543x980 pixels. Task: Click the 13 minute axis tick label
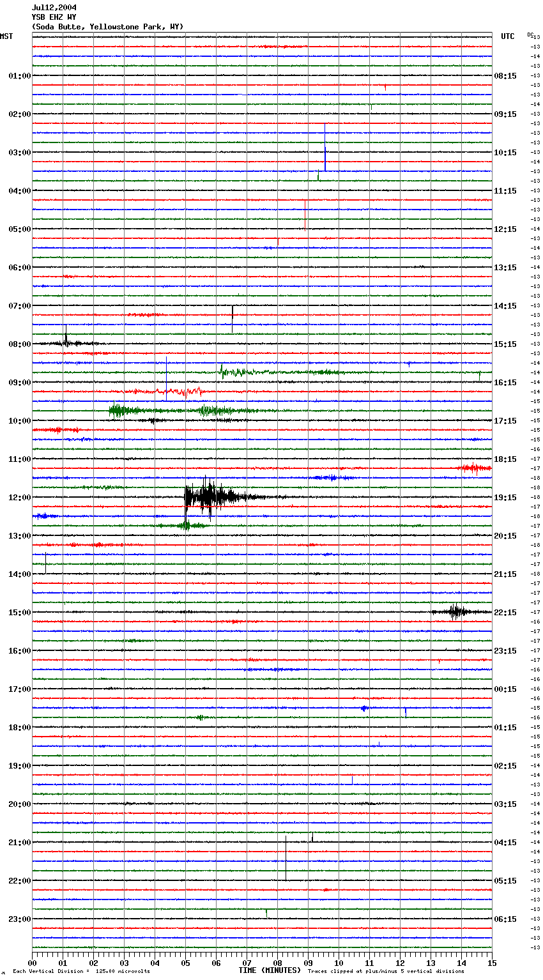(431, 963)
